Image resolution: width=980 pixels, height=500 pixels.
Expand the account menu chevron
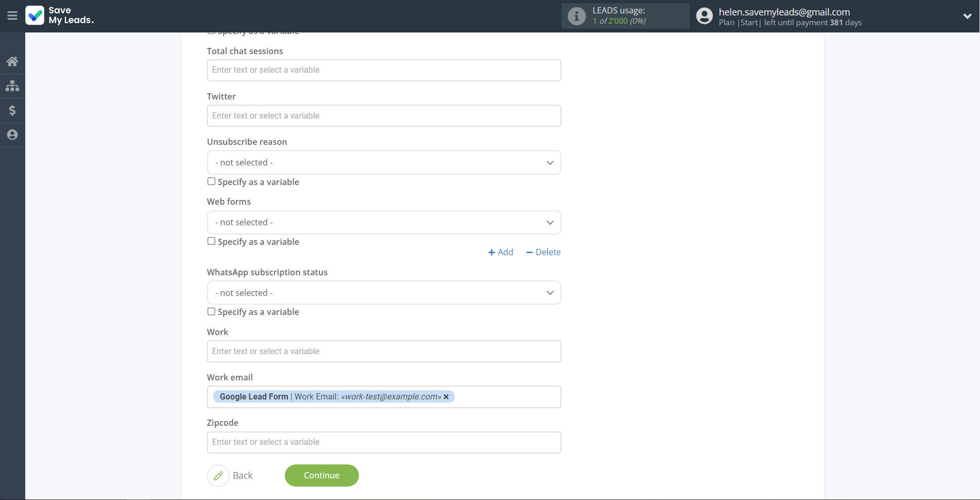(x=967, y=16)
